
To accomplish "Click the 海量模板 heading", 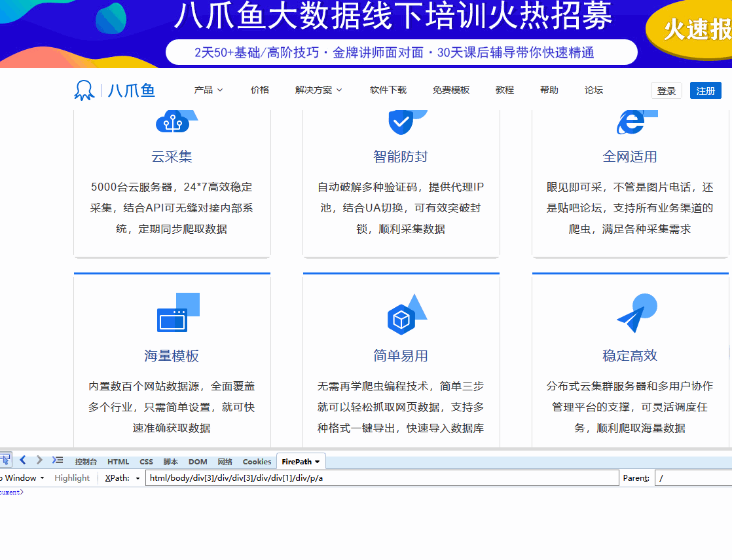I will tap(172, 356).
